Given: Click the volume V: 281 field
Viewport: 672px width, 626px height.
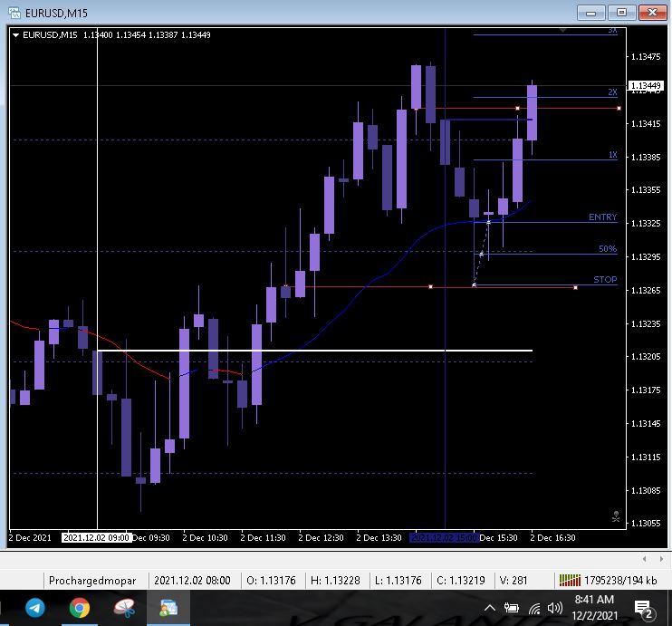Looking at the screenshot, I should [514, 581].
